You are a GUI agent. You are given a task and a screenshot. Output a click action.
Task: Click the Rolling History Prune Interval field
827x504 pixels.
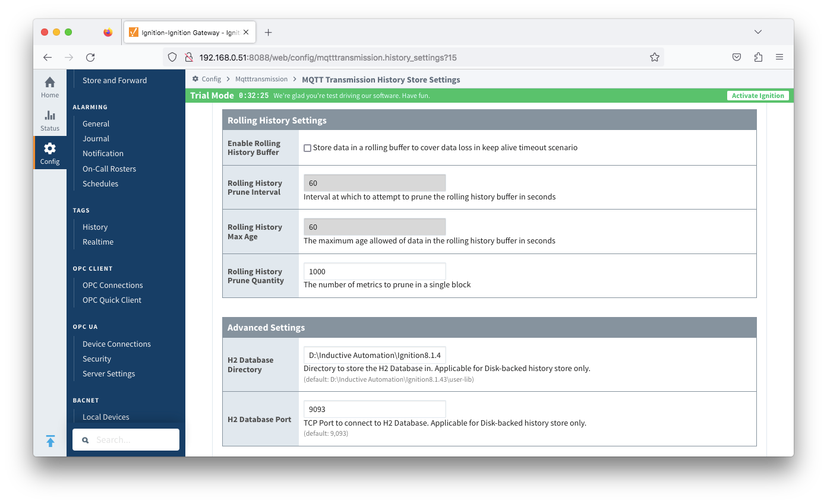click(375, 183)
